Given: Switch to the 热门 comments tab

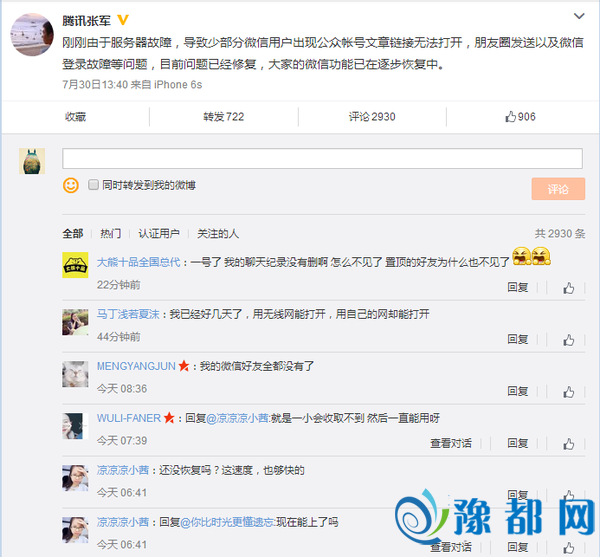Looking at the screenshot, I should [111, 234].
